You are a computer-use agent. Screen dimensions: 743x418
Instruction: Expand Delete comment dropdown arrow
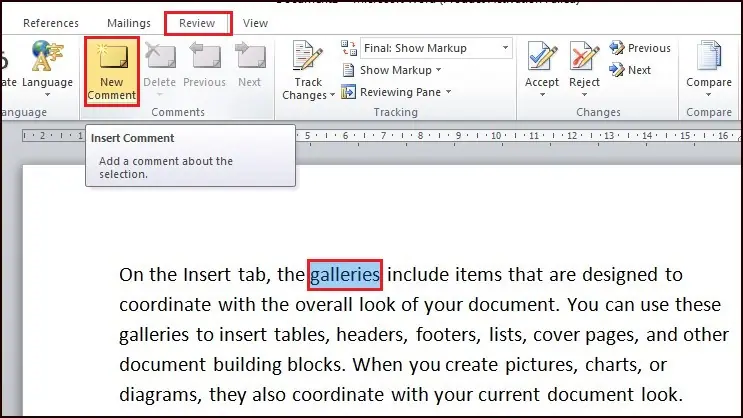(160, 95)
